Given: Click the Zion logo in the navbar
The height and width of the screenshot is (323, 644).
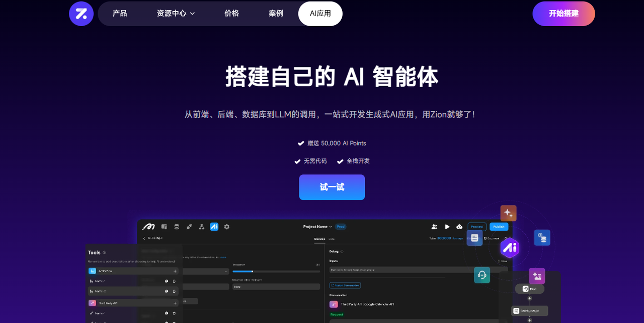Looking at the screenshot, I should (x=82, y=14).
